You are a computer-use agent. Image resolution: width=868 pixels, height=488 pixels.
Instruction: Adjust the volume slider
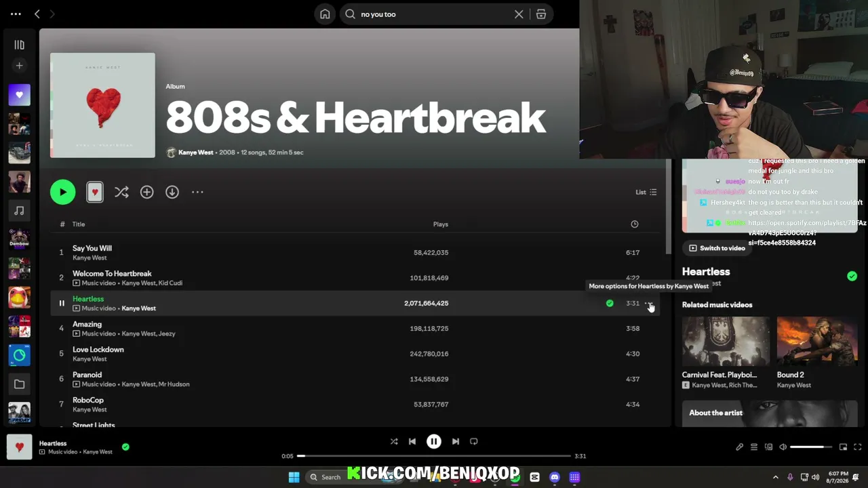click(x=811, y=447)
